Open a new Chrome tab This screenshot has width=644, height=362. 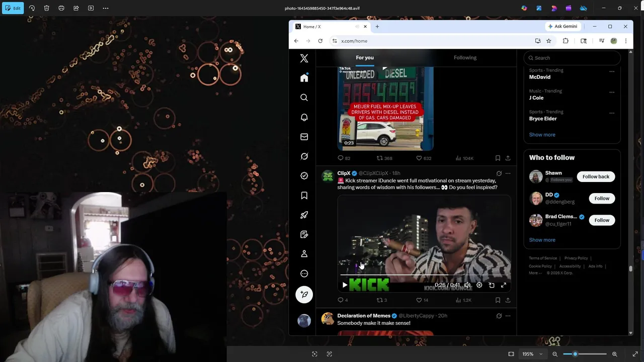(x=377, y=26)
